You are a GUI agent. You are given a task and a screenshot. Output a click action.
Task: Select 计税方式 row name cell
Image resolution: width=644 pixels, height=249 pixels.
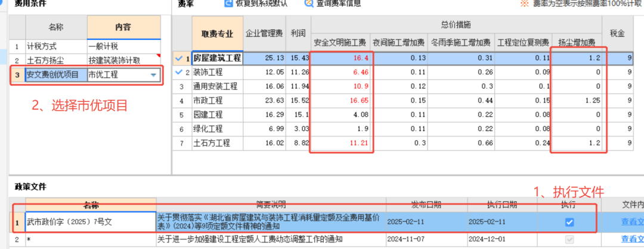(56, 46)
